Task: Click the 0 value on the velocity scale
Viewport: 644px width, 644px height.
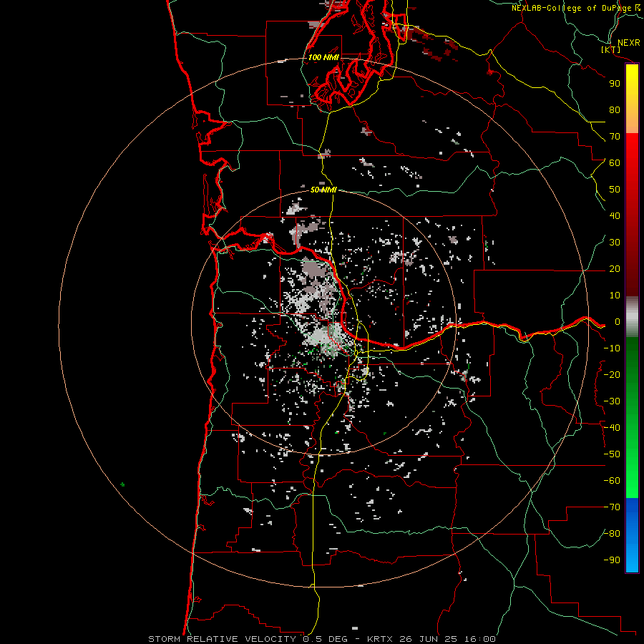Action: pos(617,322)
